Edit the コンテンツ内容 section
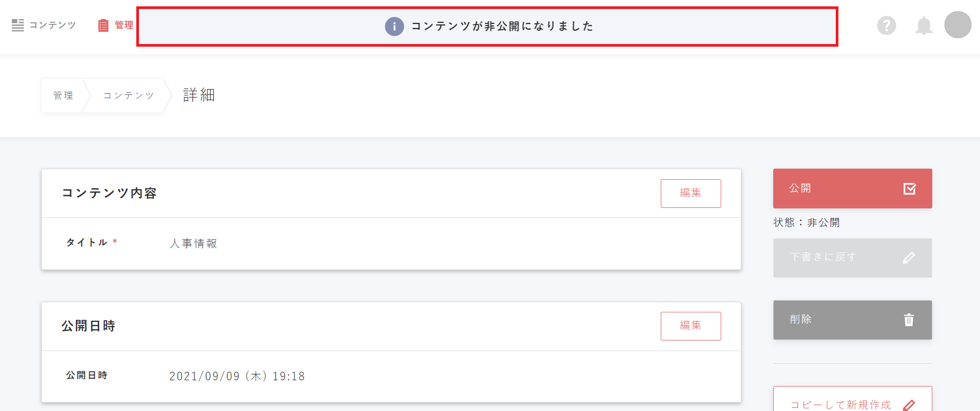The image size is (980, 411). [x=690, y=194]
